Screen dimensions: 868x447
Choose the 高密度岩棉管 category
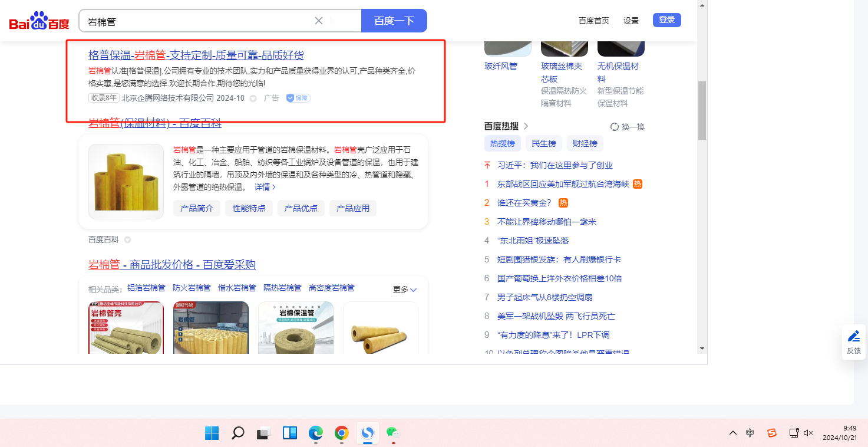pyautogui.click(x=332, y=288)
